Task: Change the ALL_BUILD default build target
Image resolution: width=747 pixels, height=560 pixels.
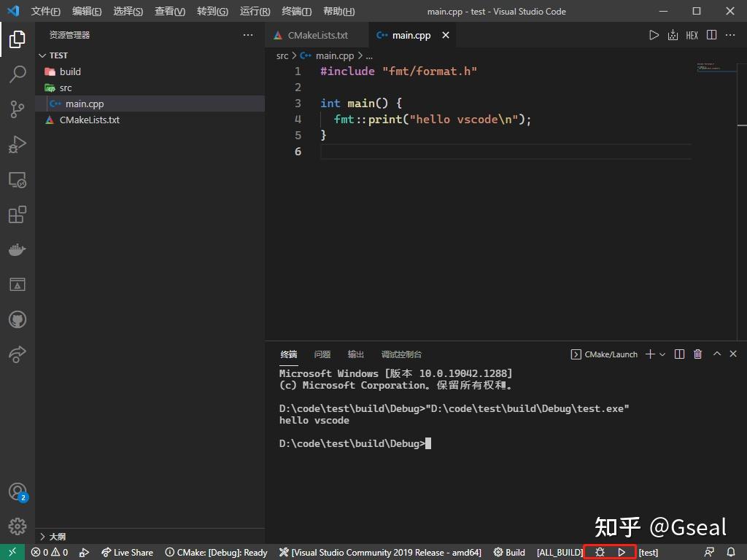Action: point(560,553)
